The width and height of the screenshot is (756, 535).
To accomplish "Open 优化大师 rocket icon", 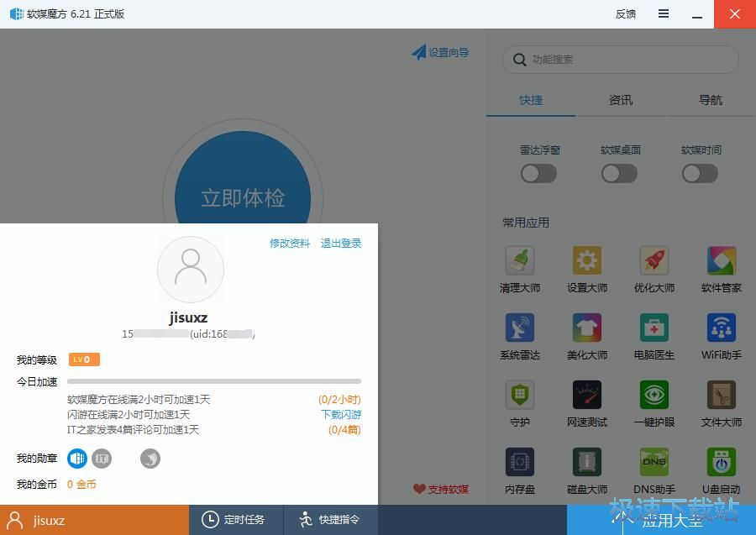I will tap(654, 260).
